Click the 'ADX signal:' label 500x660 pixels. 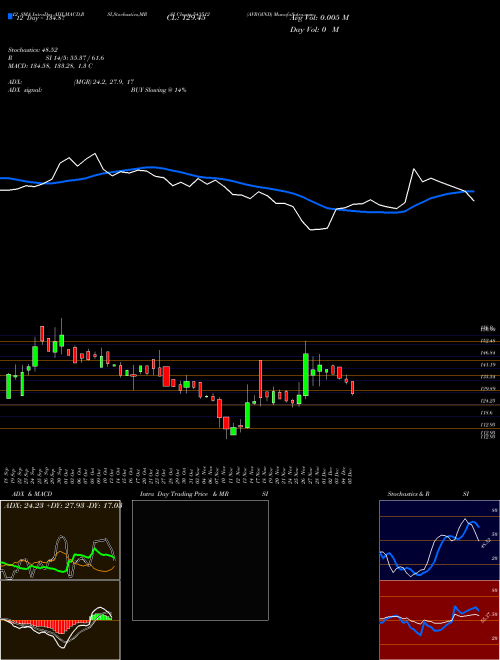(x=25, y=90)
